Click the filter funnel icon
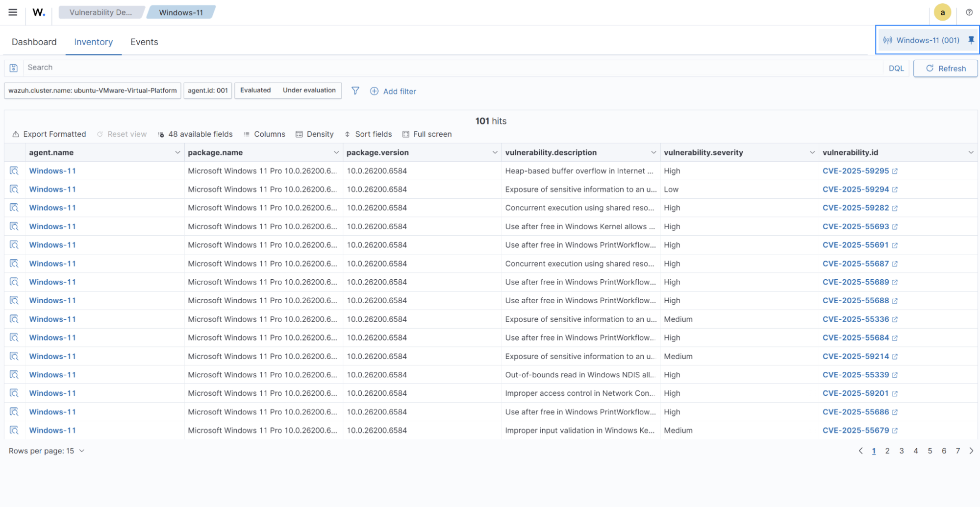Screen dimensions: 980x507 355,91
